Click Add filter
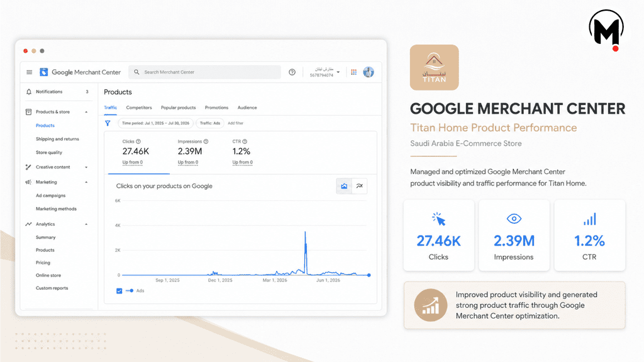Viewport: 644px width, 362px height. (235, 123)
